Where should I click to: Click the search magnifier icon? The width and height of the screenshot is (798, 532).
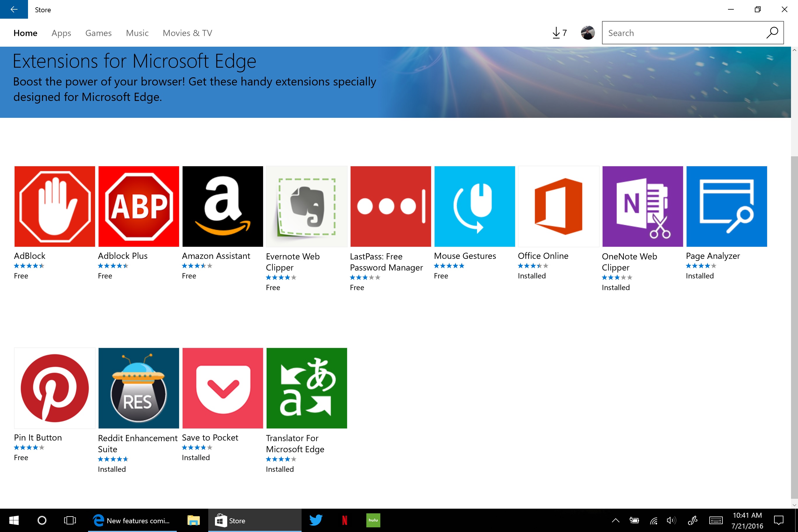(772, 33)
